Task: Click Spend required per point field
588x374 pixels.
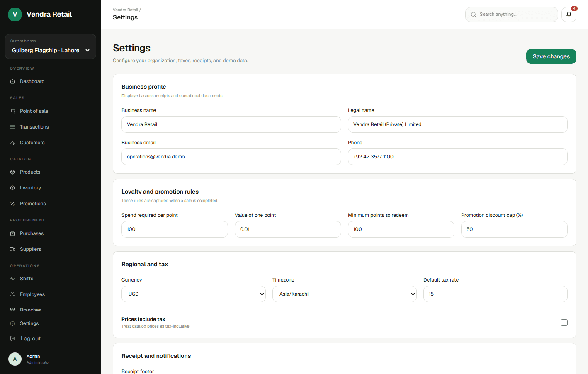Action: 175,229
